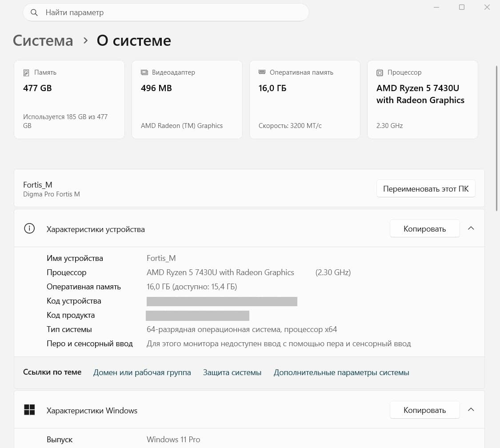Open the "Домен или рабочая группа" link

[142, 372]
